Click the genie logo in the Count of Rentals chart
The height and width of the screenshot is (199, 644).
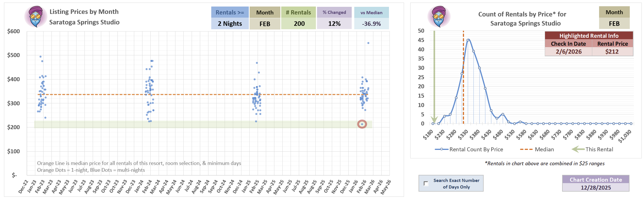[x=439, y=17]
